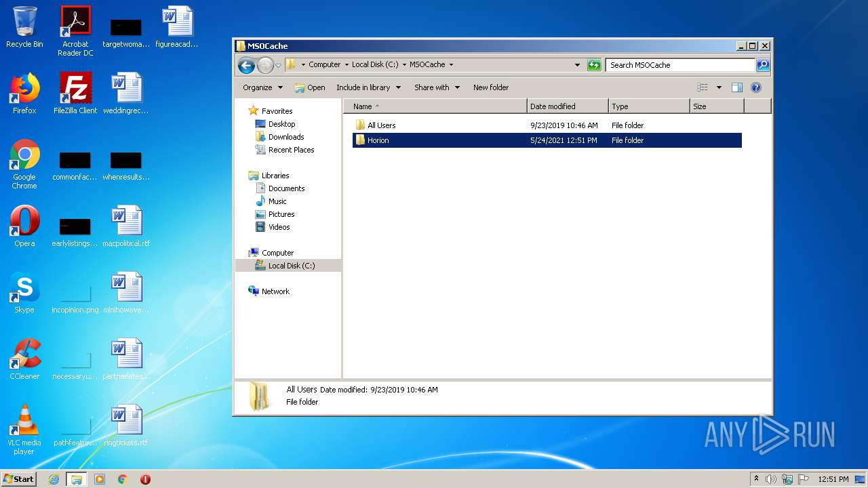The height and width of the screenshot is (488, 868).
Task: Show hidden tray icons arrow
Action: [x=756, y=479]
